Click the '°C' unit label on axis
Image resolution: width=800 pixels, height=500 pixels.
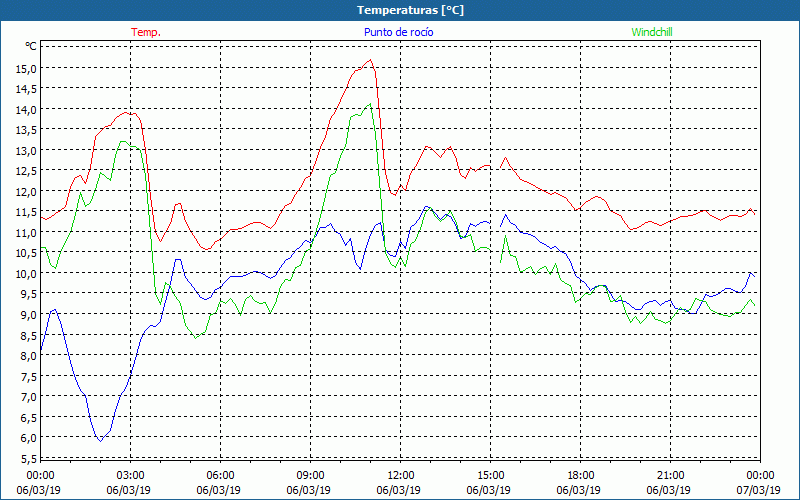(31, 46)
